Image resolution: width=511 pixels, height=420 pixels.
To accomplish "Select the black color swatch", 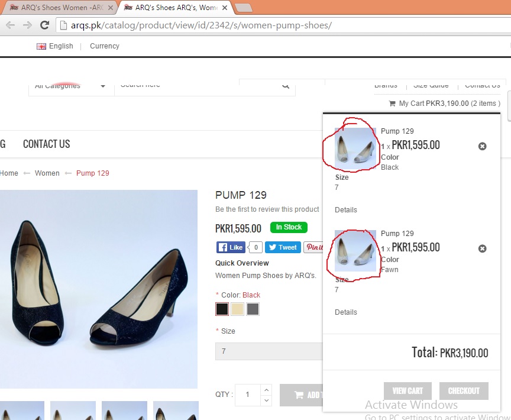I will (222, 309).
